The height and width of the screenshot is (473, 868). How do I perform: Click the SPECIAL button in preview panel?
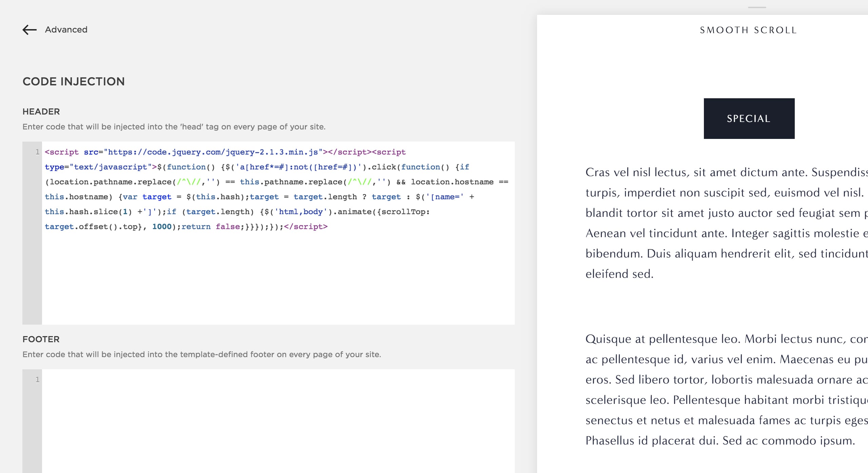[749, 118]
